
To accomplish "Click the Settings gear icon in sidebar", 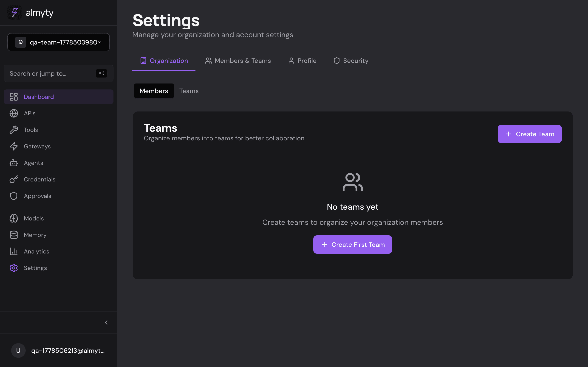I will click(x=14, y=268).
